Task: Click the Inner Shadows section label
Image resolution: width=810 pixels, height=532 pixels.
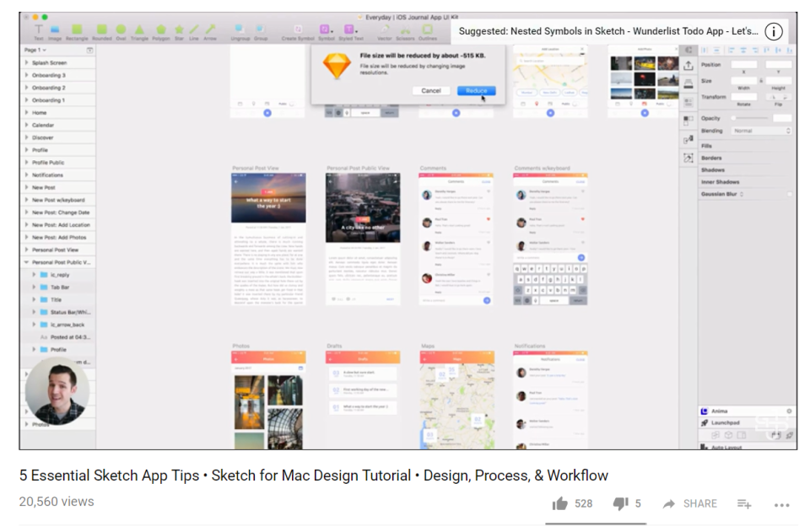Action: 720,181
